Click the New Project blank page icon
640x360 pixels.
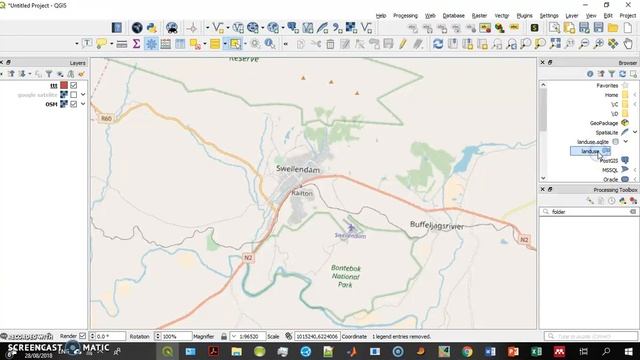point(628,28)
